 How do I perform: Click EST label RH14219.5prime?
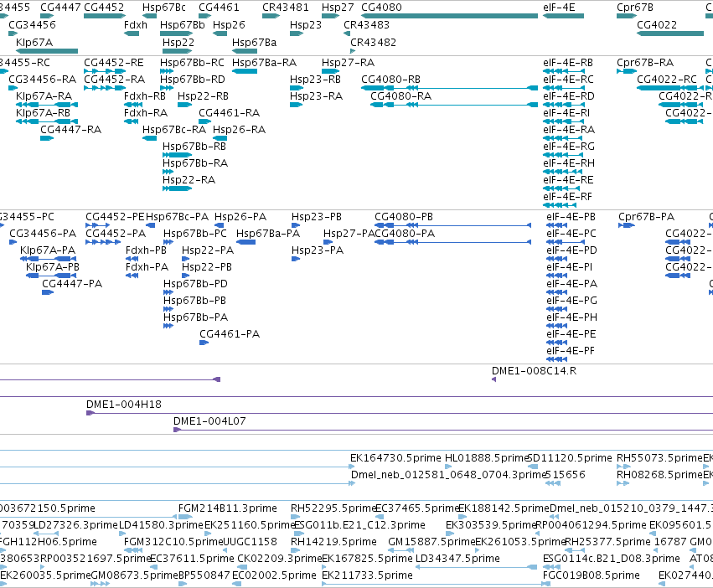(x=333, y=542)
